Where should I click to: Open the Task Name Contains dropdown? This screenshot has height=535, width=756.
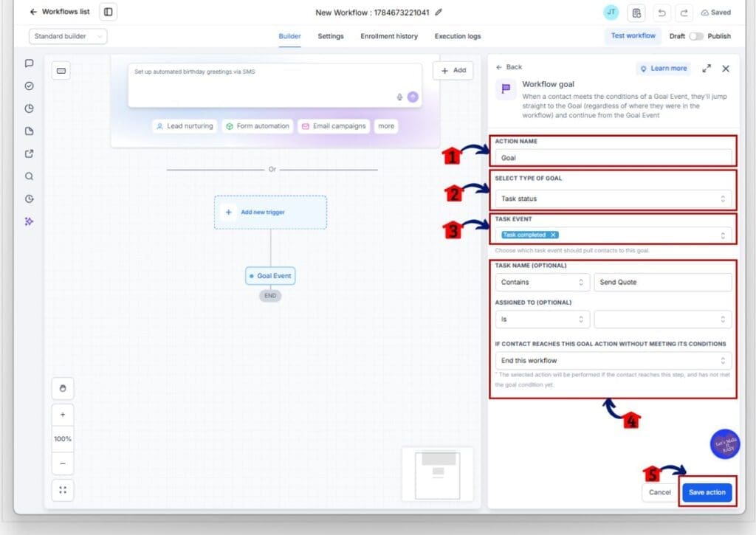click(x=543, y=283)
